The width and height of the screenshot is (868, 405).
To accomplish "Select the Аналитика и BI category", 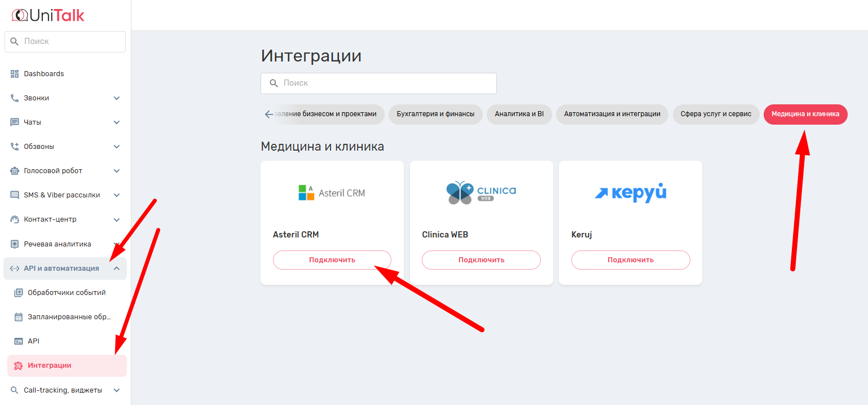I will coord(519,114).
